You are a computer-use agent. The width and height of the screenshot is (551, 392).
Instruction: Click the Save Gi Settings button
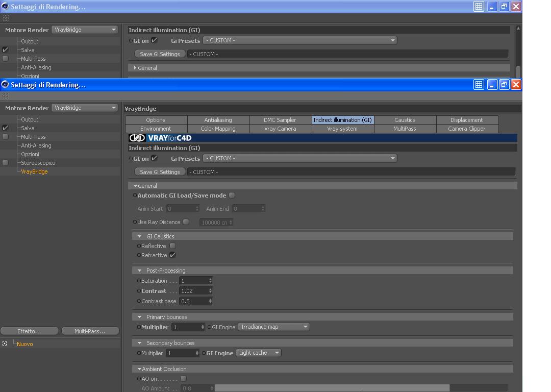coord(160,172)
